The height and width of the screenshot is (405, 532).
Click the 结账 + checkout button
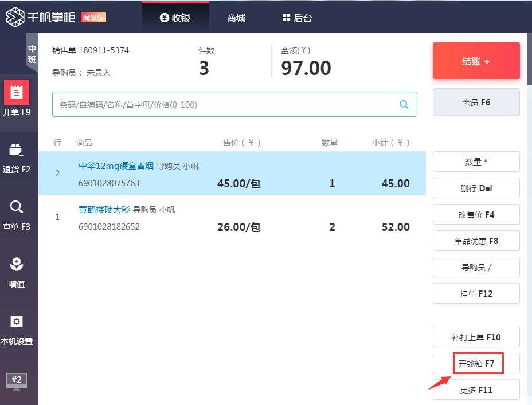476,61
